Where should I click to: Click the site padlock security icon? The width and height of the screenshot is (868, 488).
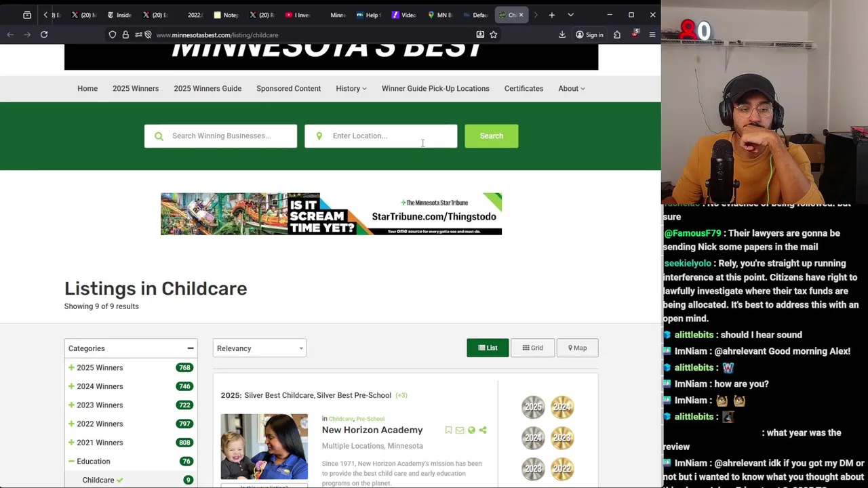[x=125, y=35]
